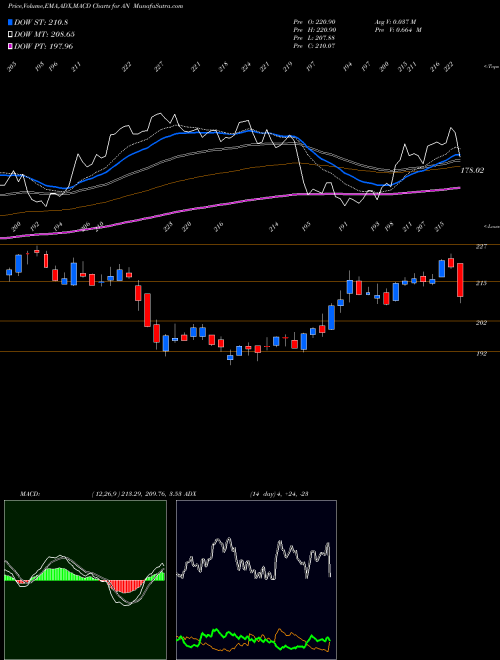Click the 'Avg V: 0.037 M' value
500x660 pixels.
point(395,22)
